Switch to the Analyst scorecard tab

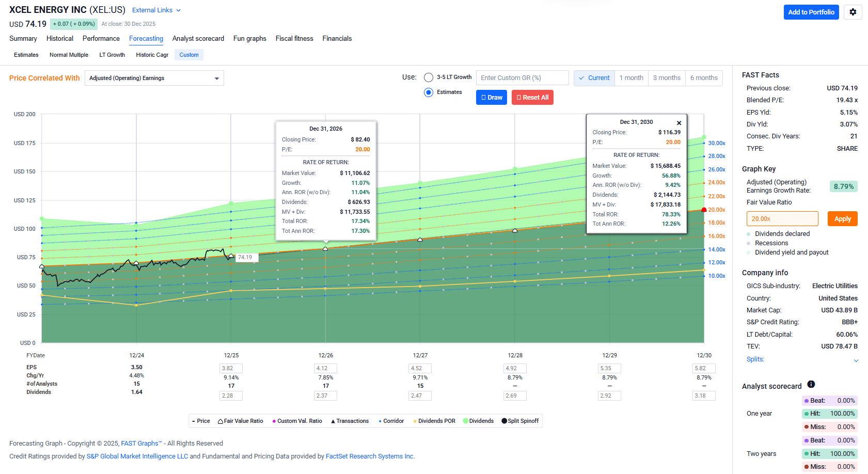point(198,39)
